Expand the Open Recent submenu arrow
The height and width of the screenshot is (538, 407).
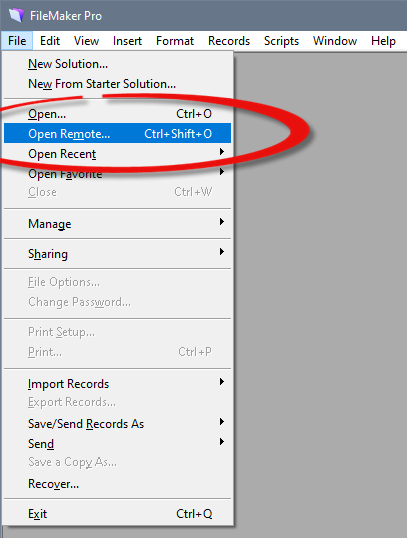point(222,152)
